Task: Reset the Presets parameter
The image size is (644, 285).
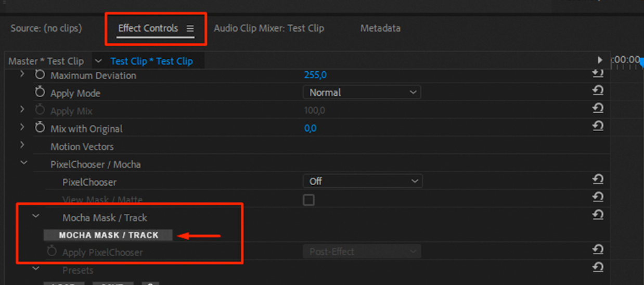Action: (598, 268)
